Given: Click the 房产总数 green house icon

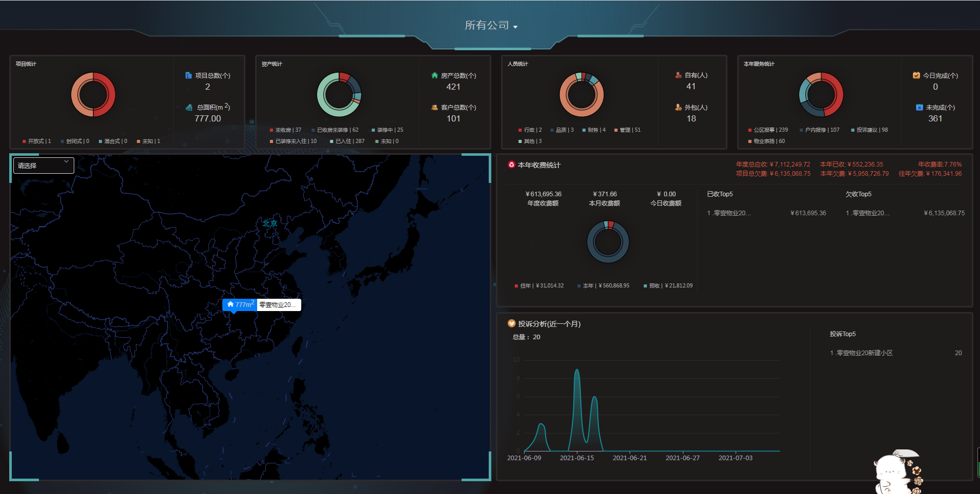Looking at the screenshot, I should (434, 75).
